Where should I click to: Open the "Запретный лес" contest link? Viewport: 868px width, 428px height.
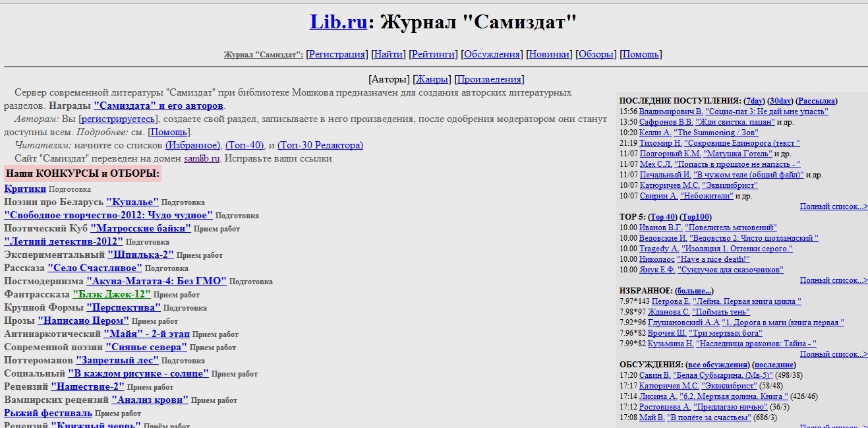[x=117, y=360]
